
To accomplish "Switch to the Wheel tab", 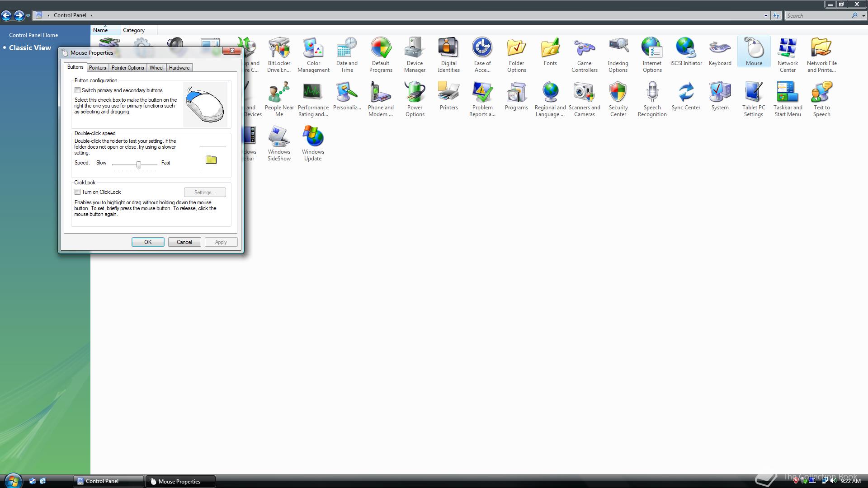I will [156, 68].
